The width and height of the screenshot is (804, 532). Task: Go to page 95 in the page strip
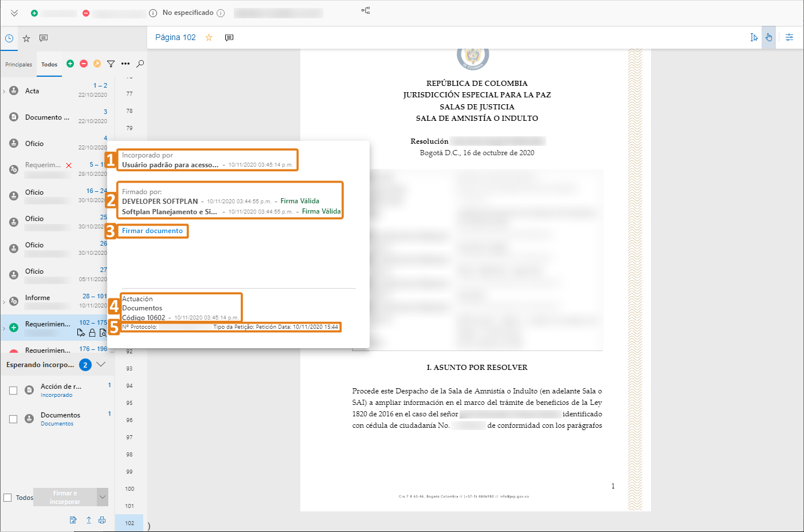coord(130,403)
